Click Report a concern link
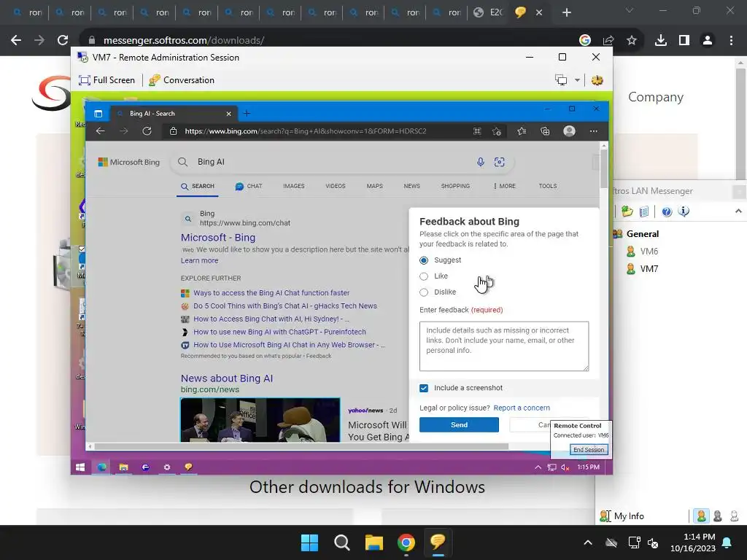The image size is (747, 560). pos(522,408)
